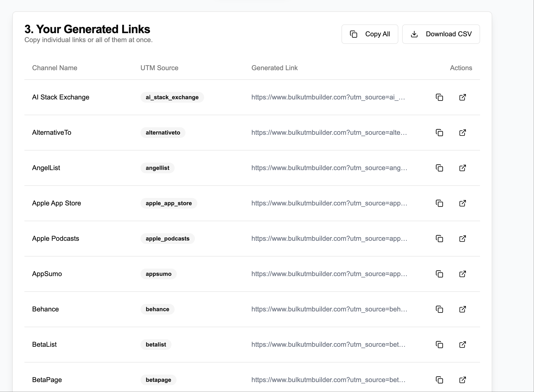Copy the AlternativeTo link
The width and height of the screenshot is (534, 392).
click(439, 133)
